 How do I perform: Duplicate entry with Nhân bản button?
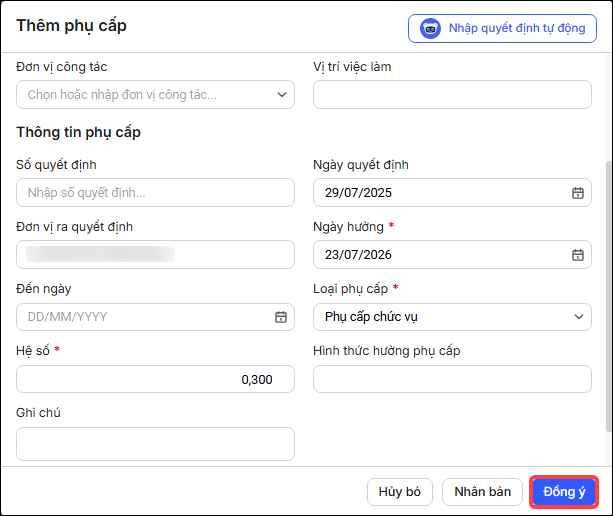click(482, 492)
